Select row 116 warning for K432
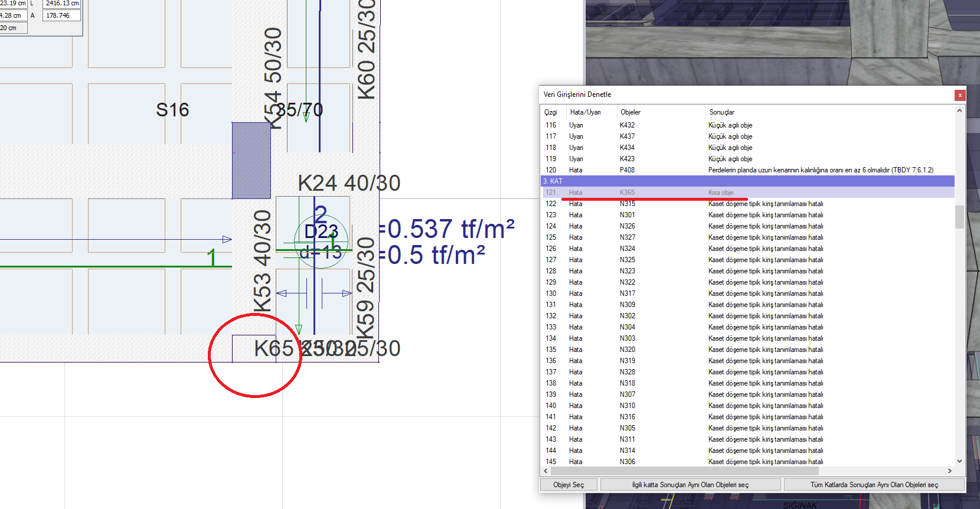The height and width of the screenshot is (509, 980). click(x=627, y=125)
